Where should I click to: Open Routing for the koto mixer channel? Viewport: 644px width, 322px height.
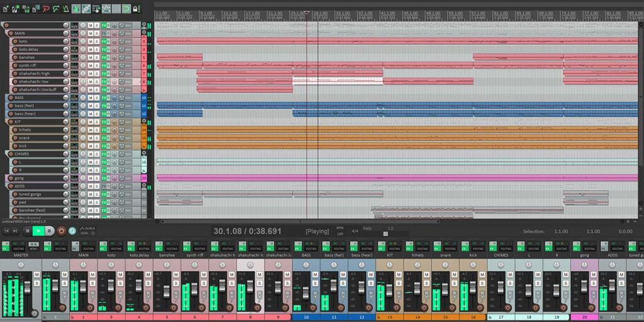click(x=115, y=248)
